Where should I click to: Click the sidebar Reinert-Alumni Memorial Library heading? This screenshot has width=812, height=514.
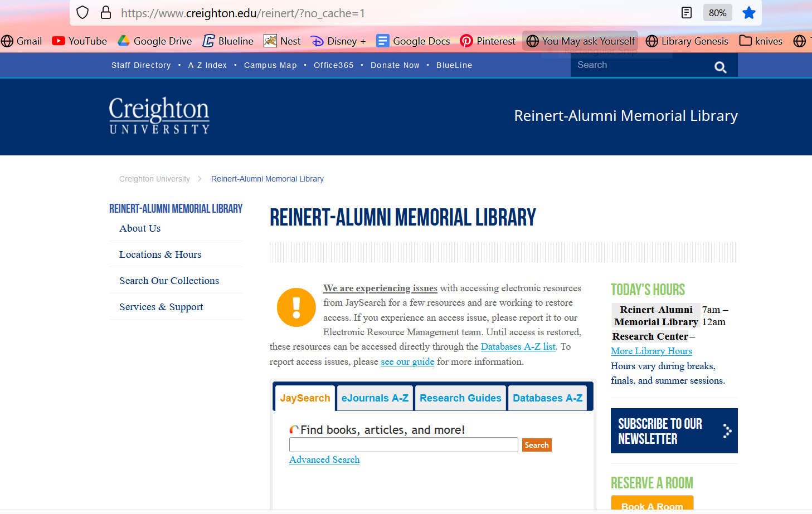tap(176, 209)
